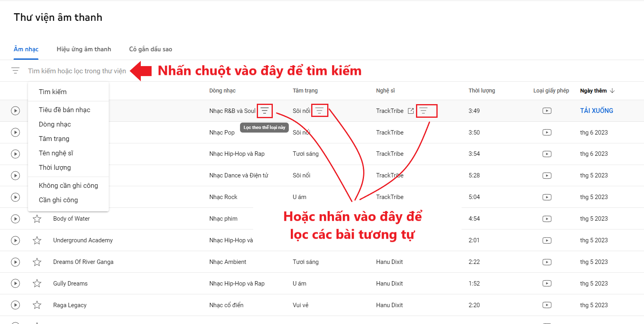Sort by the Ngày thêm column arrow
This screenshot has height=324, width=644.
[612, 91]
